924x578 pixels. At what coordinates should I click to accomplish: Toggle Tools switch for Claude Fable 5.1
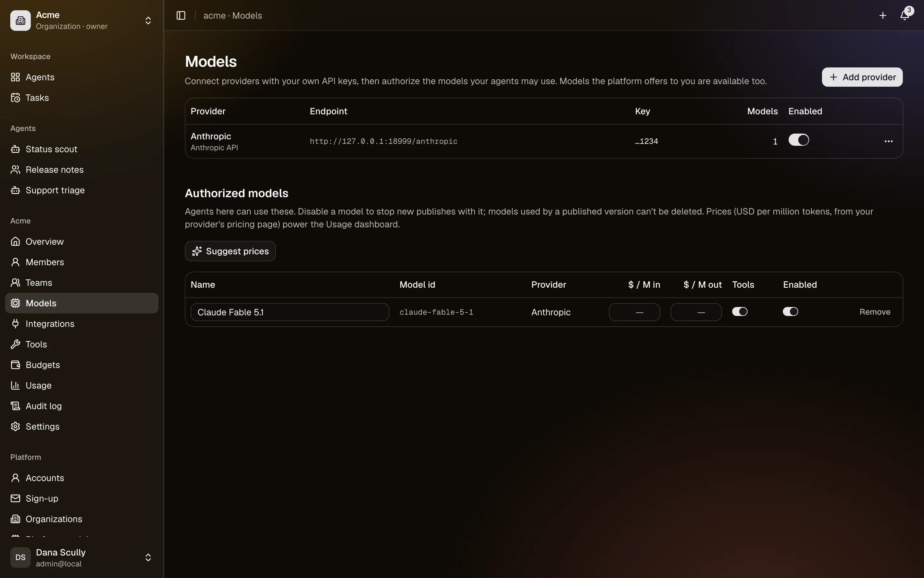pyautogui.click(x=740, y=311)
